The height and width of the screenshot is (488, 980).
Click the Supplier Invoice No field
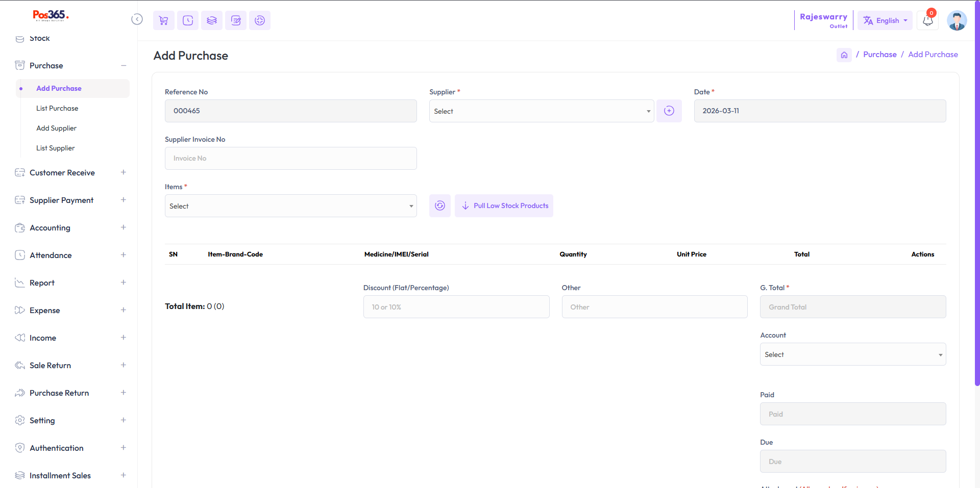tap(290, 159)
